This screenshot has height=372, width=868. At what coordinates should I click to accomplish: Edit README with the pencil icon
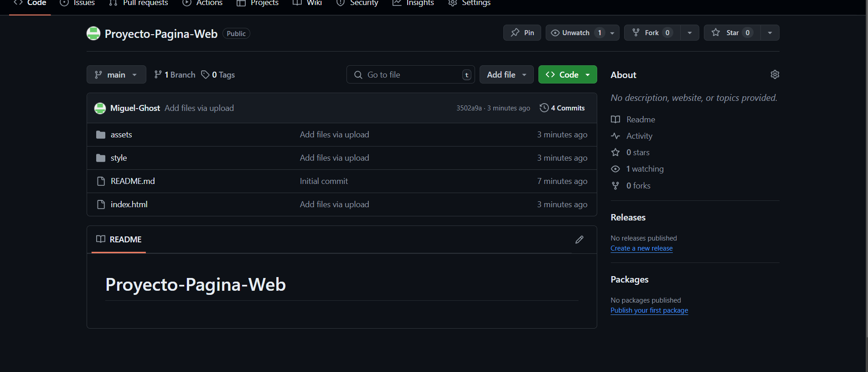point(579,240)
